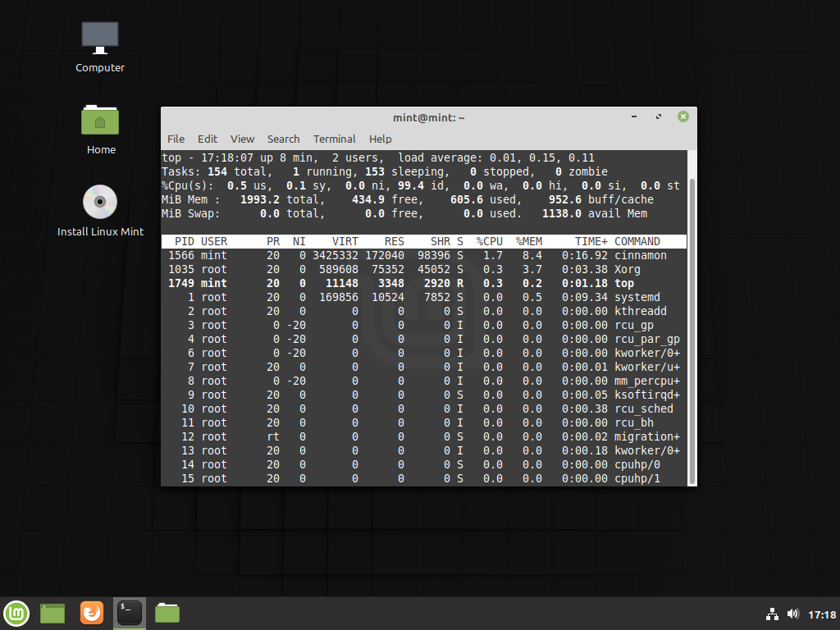Image resolution: width=840 pixels, height=630 pixels.
Task: Expand the Terminal menu
Action: click(x=334, y=139)
